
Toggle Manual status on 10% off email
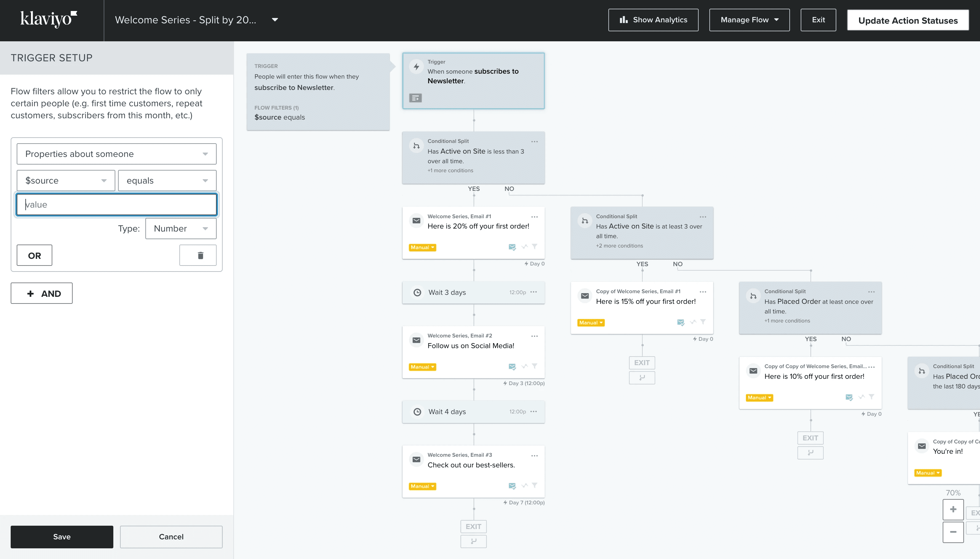[x=759, y=398]
